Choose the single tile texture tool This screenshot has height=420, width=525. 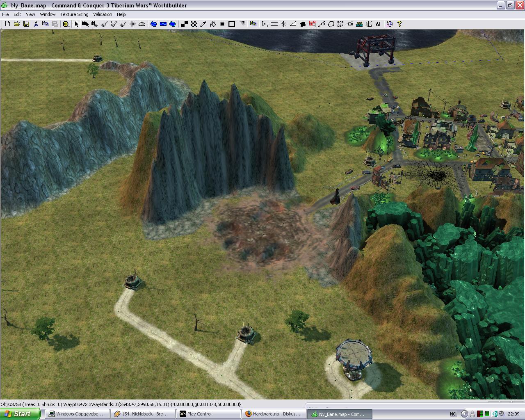point(185,24)
